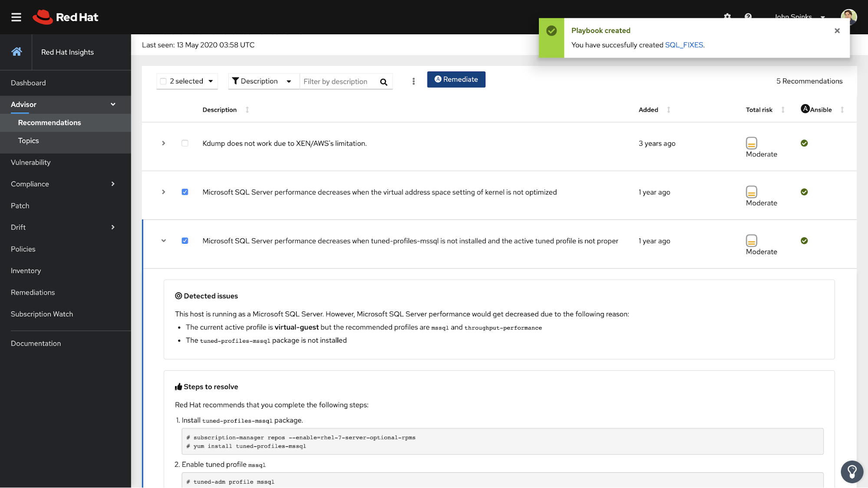Open the hamburger navigation menu

coord(16,17)
